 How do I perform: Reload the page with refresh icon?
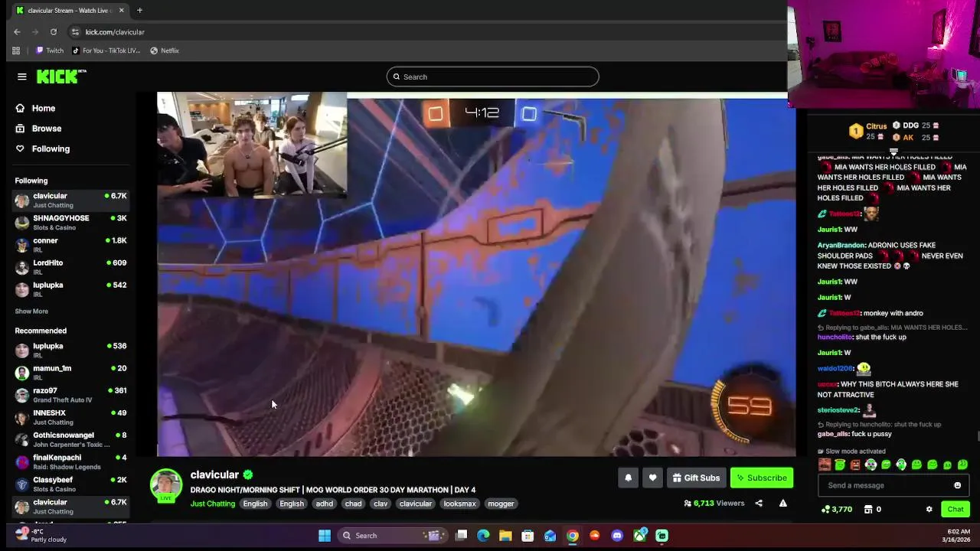point(54,31)
